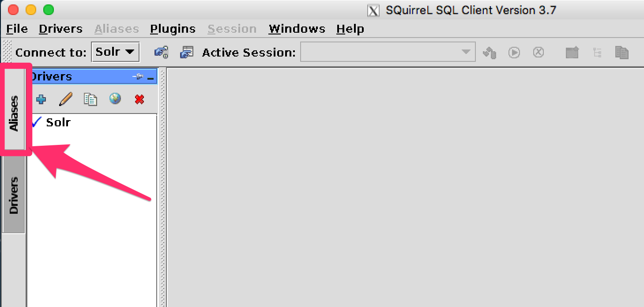Image resolution: width=644 pixels, height=307 pixels.
Task: Open the Windows menu
Action: click(297, 29)
